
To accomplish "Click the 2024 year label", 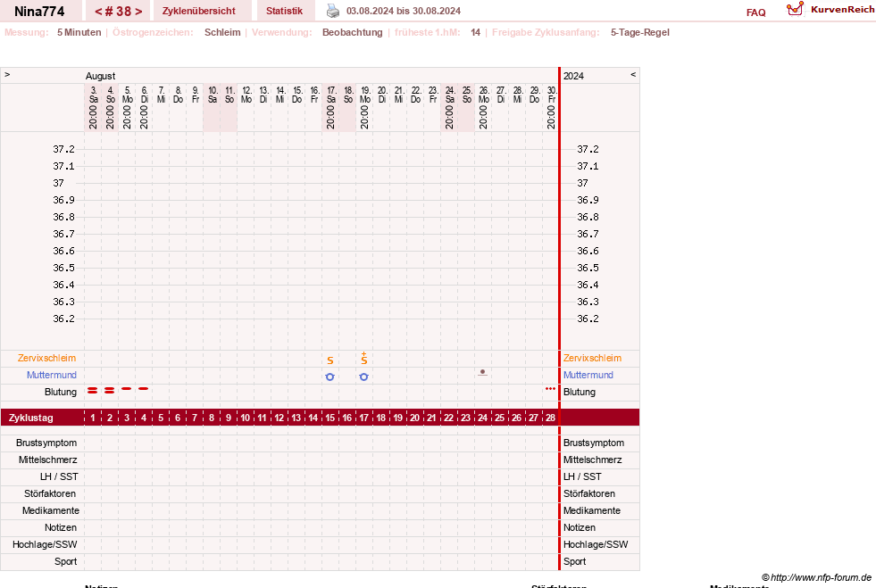I will (574, 76).
